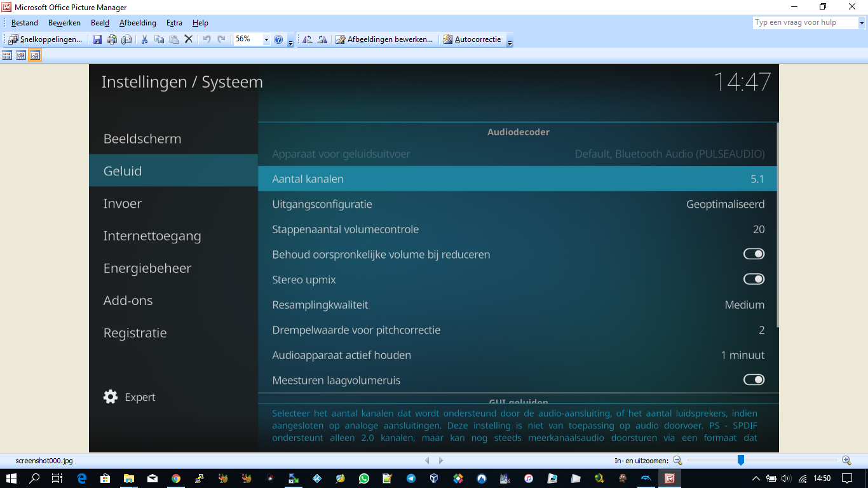Click the zoom in magnifier icon
The height and width of the screenshot is (488, 868).
tap(846, 461)
